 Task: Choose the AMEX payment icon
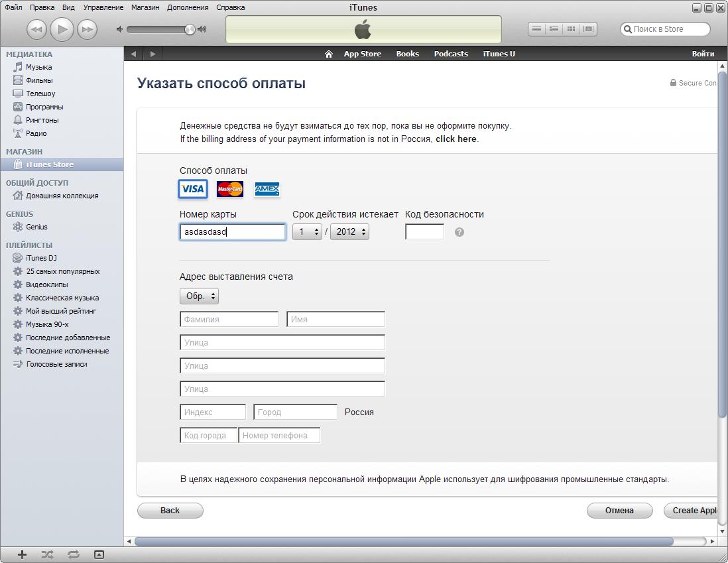267,189
